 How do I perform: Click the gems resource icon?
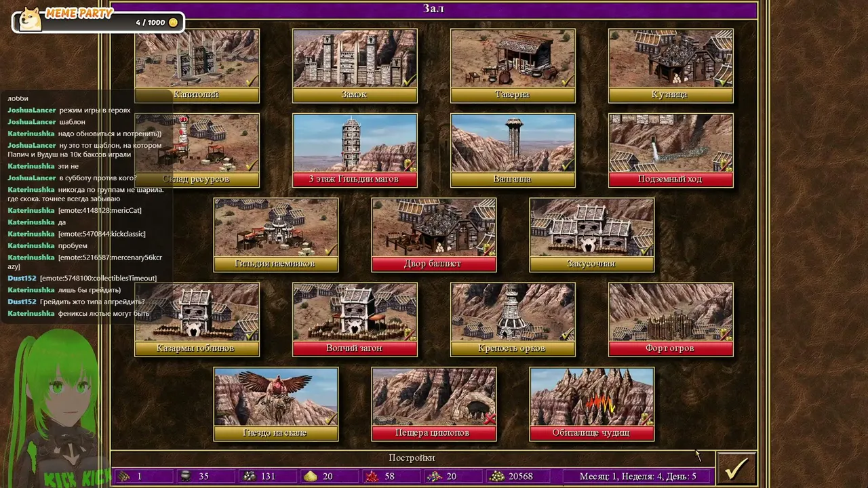pyautogui.click(x=434, y=476)
